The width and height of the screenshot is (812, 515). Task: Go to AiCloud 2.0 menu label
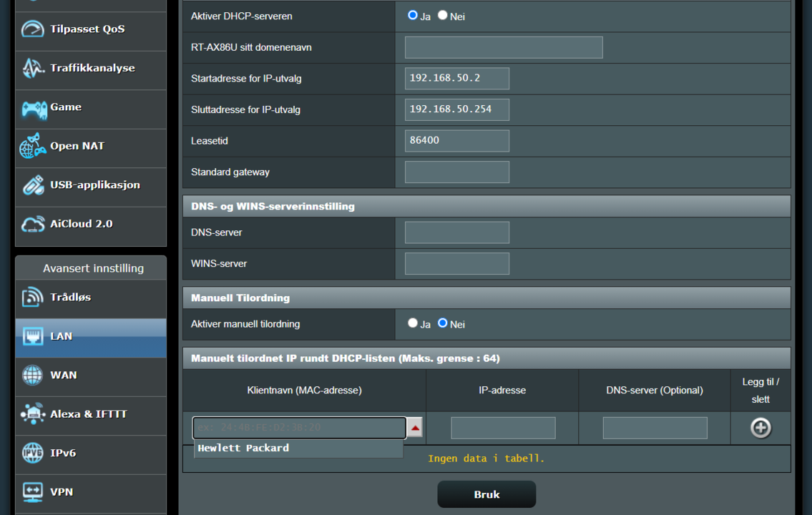(82, 224)
